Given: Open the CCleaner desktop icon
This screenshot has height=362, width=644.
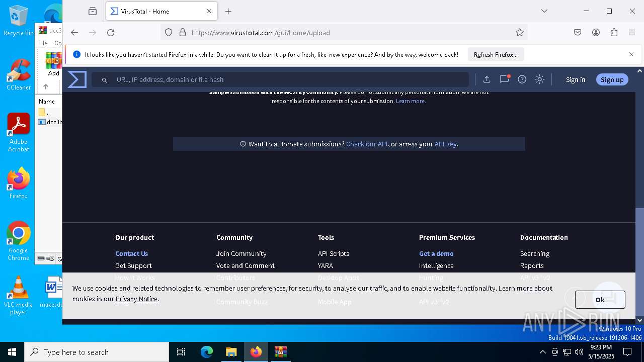Looking at the screenshot, I should point(18,75).
